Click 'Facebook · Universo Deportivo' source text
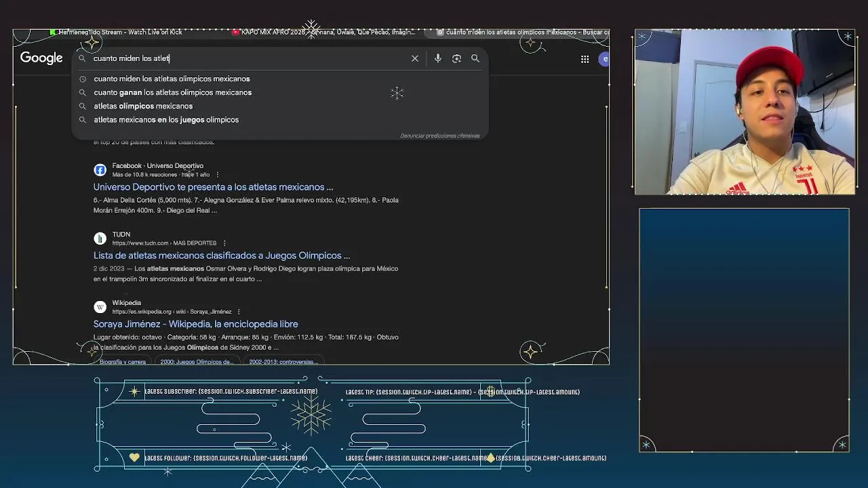 click(157, 165)
